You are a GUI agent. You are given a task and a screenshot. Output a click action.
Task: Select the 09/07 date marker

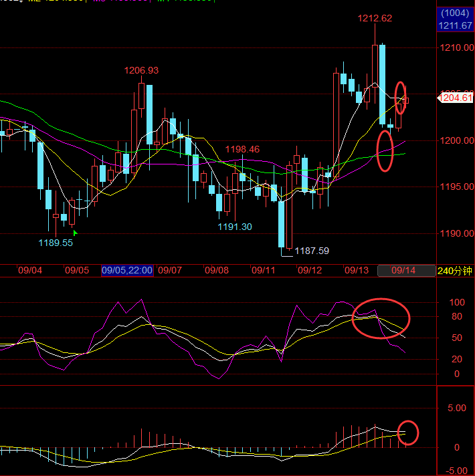pos(170,270)
